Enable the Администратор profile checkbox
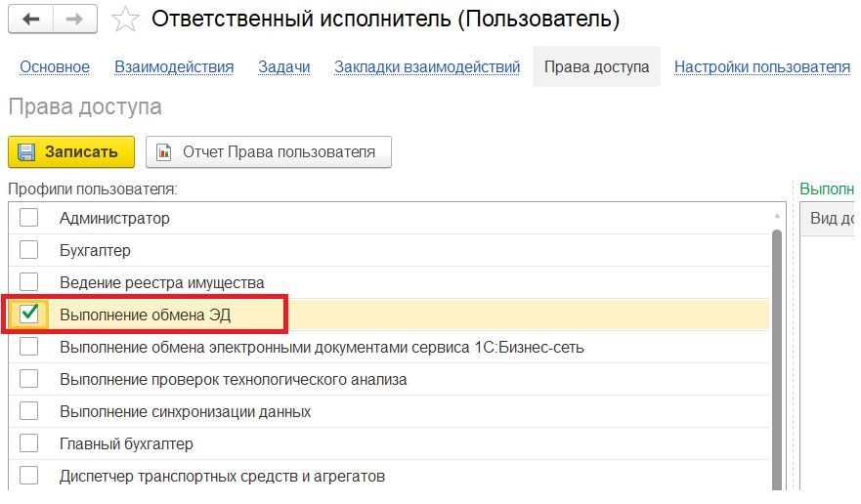861x504 pixels. point(29,218)
